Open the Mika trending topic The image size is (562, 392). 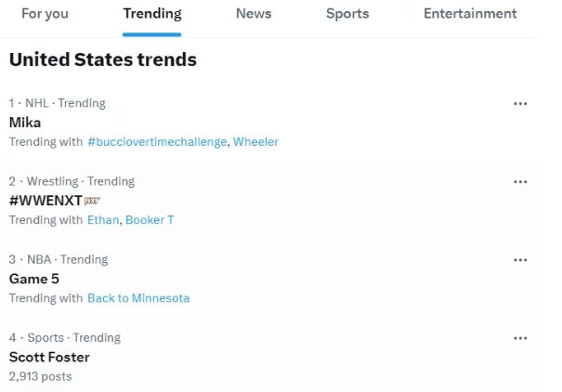[25, 123]
